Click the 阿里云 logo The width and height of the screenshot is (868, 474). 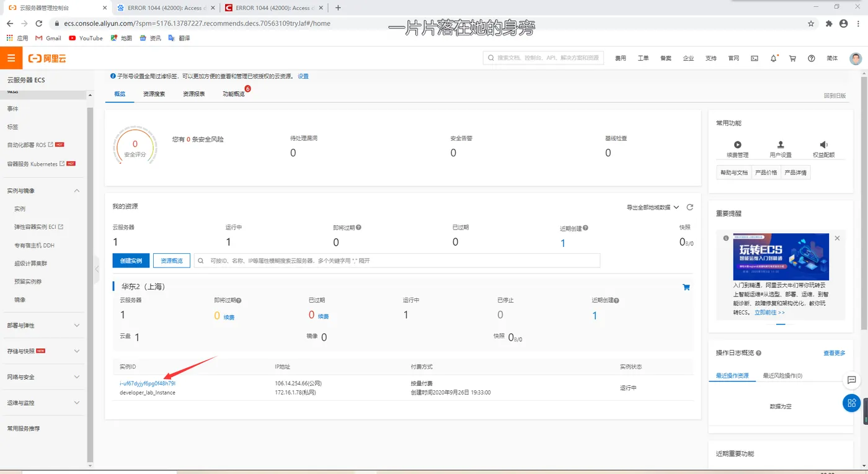pos(47,58)
